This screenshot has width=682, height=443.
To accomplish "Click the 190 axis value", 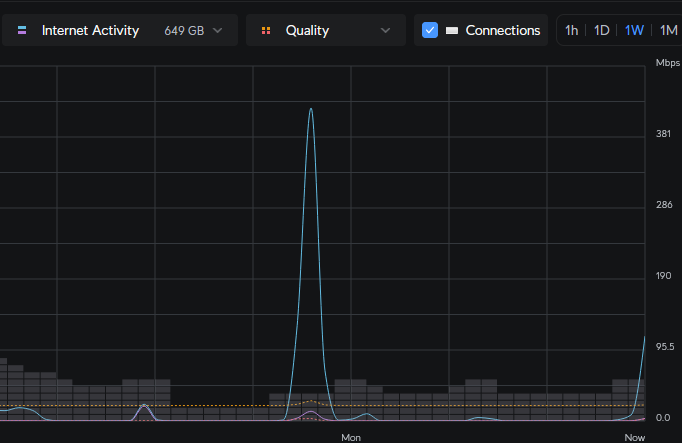I will point(663,276).
